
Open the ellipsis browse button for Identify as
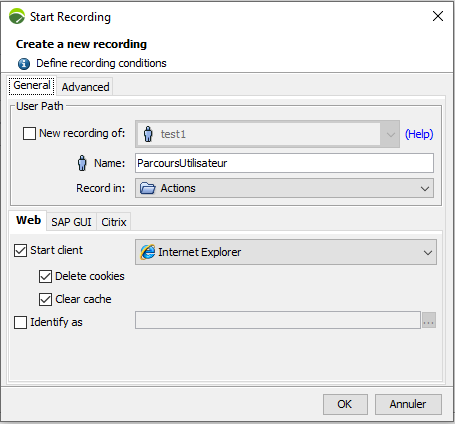click(x=429, y=320)
